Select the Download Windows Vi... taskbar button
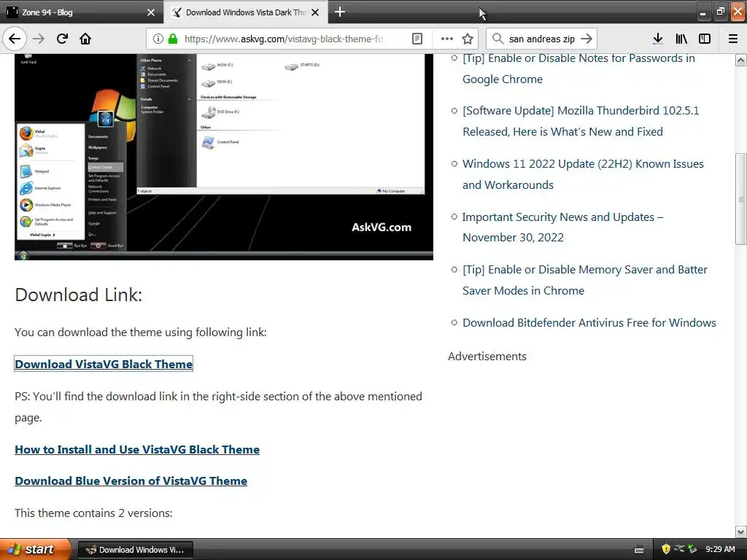 pos(135,550)
